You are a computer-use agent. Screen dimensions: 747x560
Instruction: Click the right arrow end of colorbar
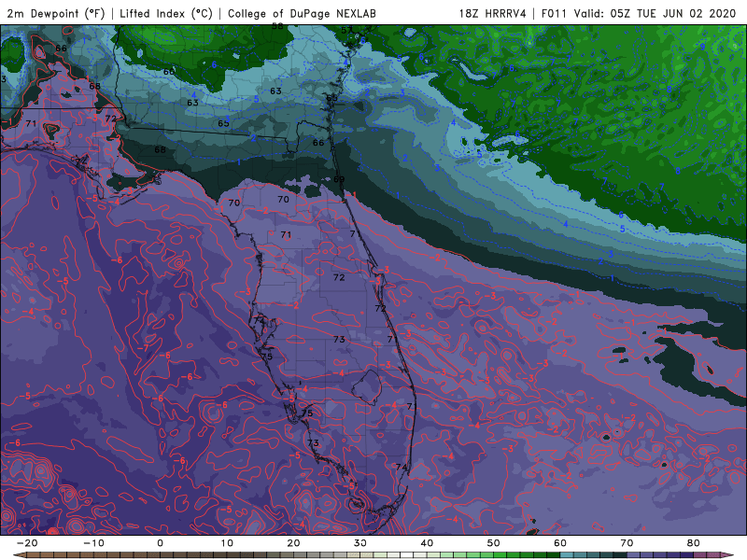tap(727, 555)
